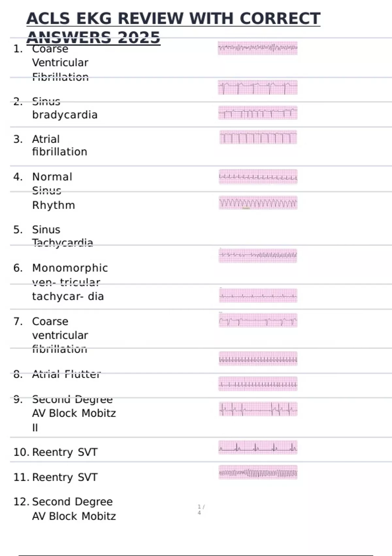Open the topmost EKG strip image
This screenshot has width=392, height=556.
coord(258,48)
